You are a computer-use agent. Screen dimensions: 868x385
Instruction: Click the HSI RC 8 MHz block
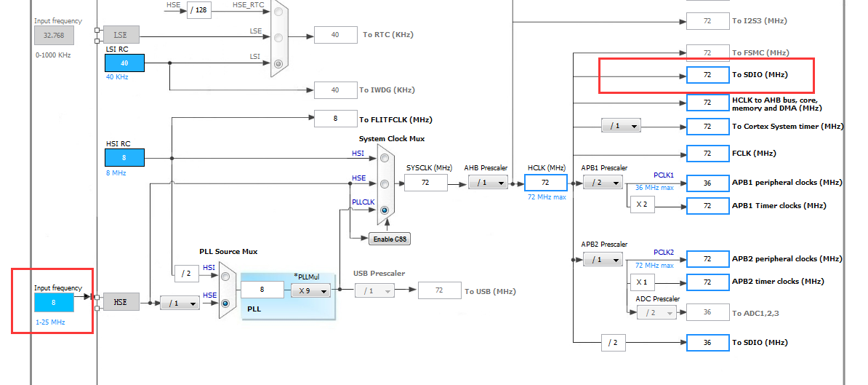point(124,157)
